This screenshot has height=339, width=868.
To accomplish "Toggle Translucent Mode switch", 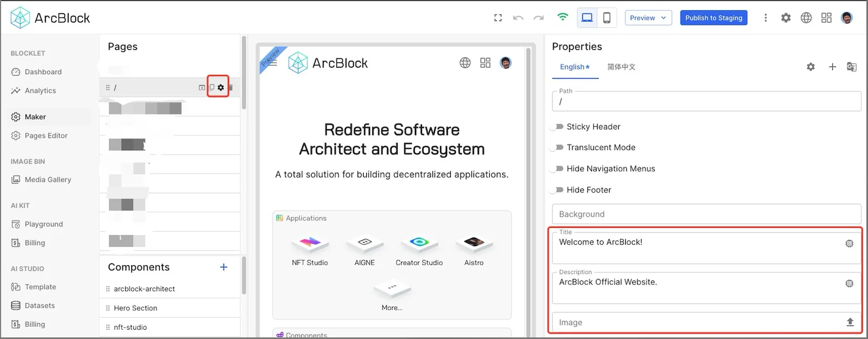I will click(x=557, y=148).
